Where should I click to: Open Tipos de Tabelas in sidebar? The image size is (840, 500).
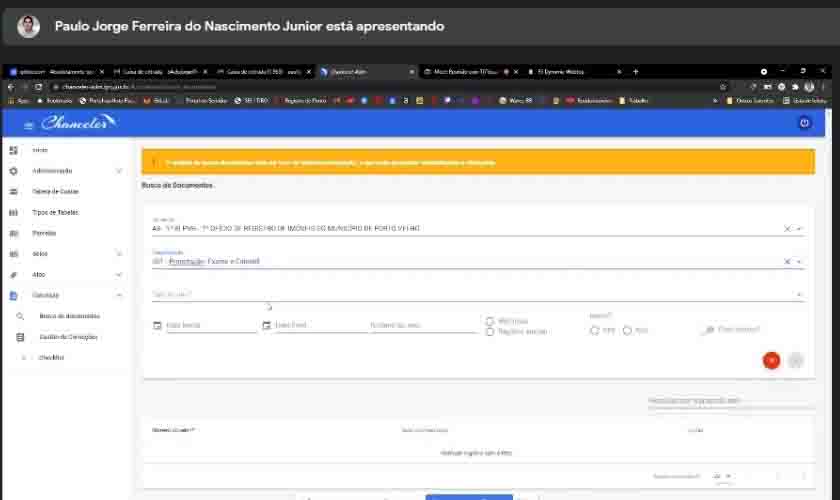tap(55, 212)
